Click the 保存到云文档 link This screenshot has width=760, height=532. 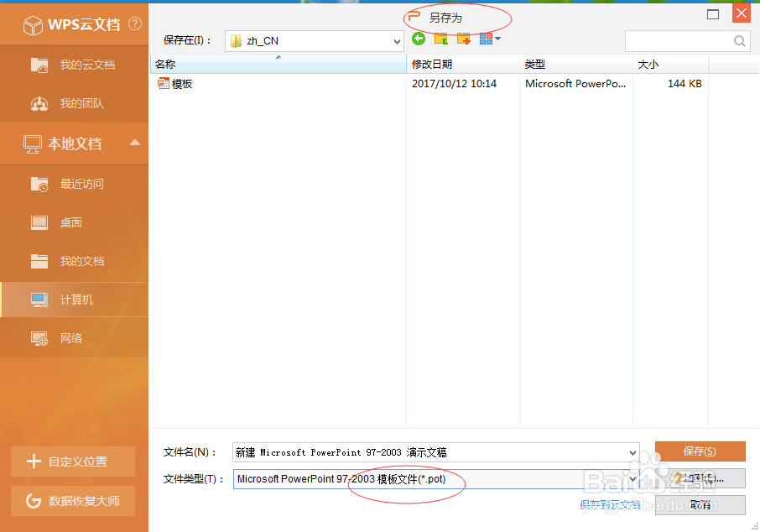pyautogui.click(x=610, y=505)
